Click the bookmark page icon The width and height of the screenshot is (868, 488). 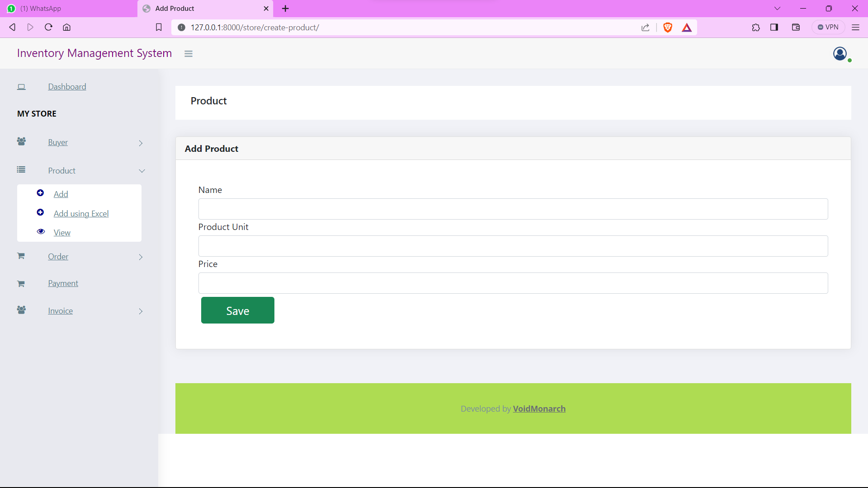tap(159, 28)
